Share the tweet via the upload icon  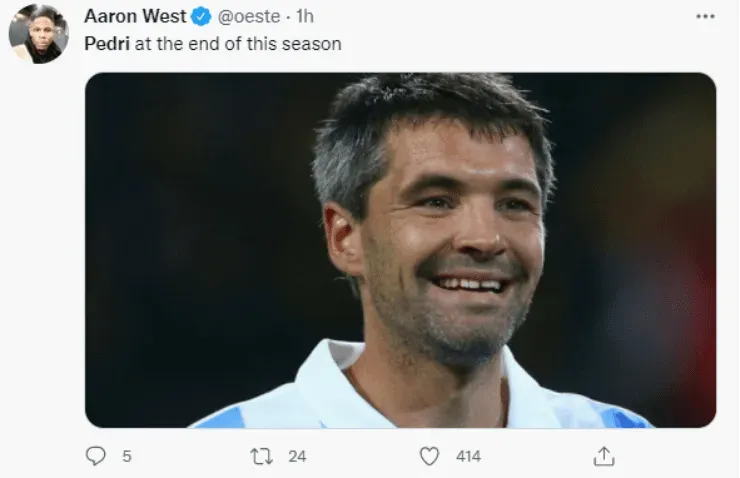(x=603, y=456)
